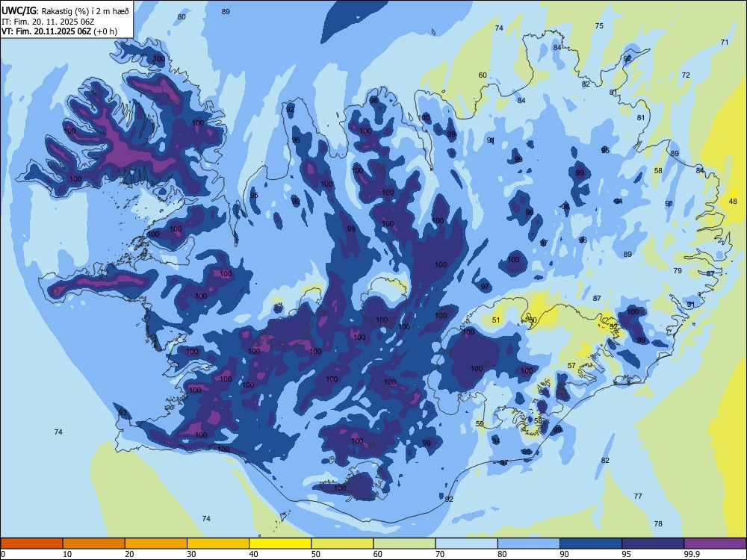Click the pale blue 70–80 legend swatch

[466, 544]
